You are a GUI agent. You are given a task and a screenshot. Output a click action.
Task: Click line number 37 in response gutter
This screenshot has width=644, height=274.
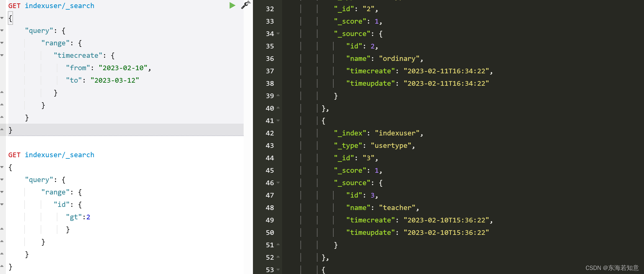(x=270, y=71)
